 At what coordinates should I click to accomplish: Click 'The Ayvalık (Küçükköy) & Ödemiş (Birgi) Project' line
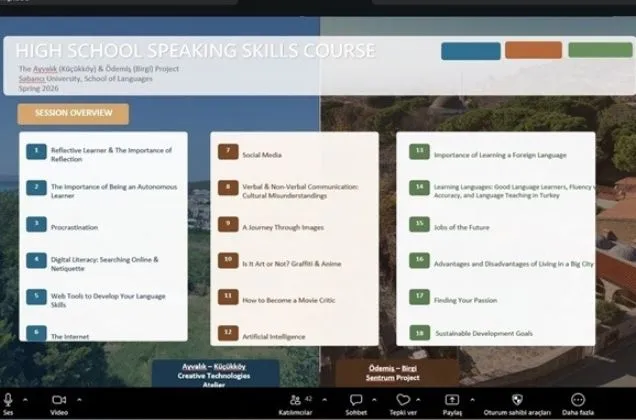pos(99,69)
